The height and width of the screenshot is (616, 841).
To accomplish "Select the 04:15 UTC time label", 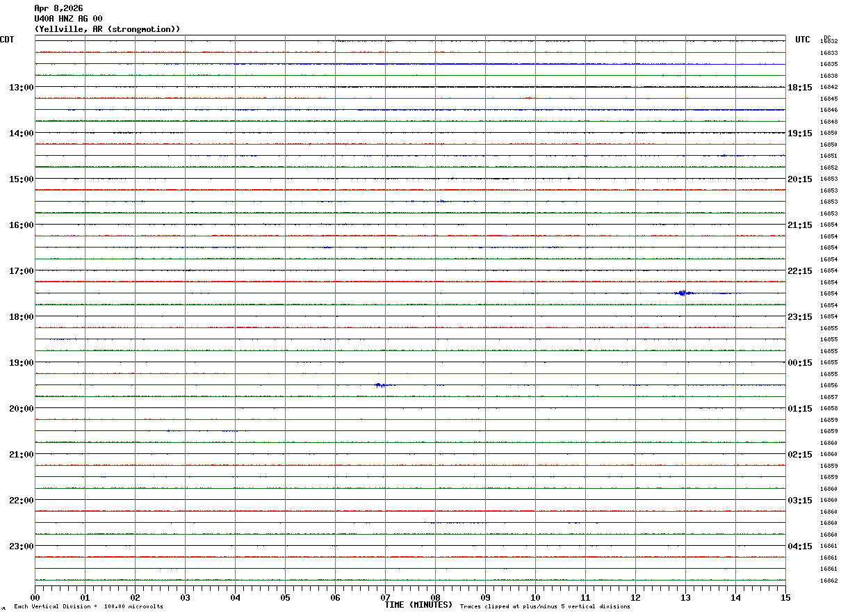I will pyautogui.click(x=800, y=546).
